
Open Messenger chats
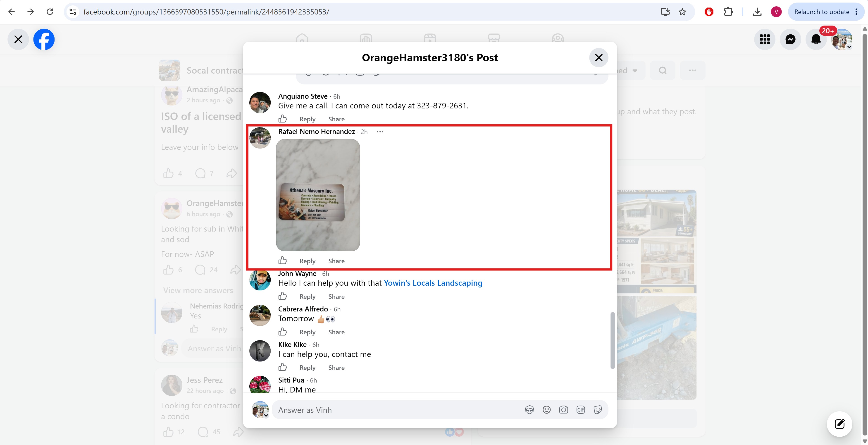[791, 39]
